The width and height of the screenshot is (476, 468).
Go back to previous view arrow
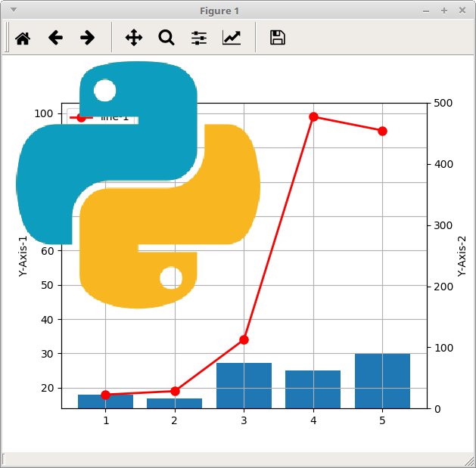(x=55, y=38)
